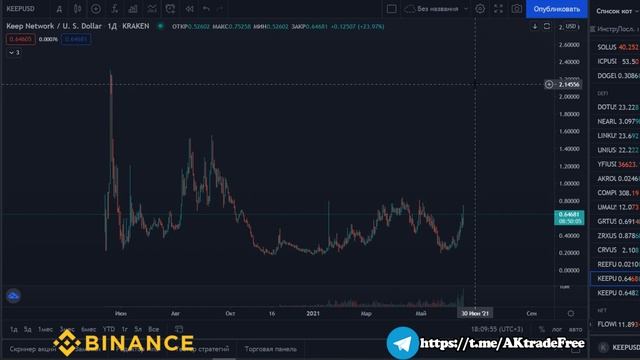Click the green data status dot beside KRAKEN
The image size is (640, 360).
(x=161, y=26)
